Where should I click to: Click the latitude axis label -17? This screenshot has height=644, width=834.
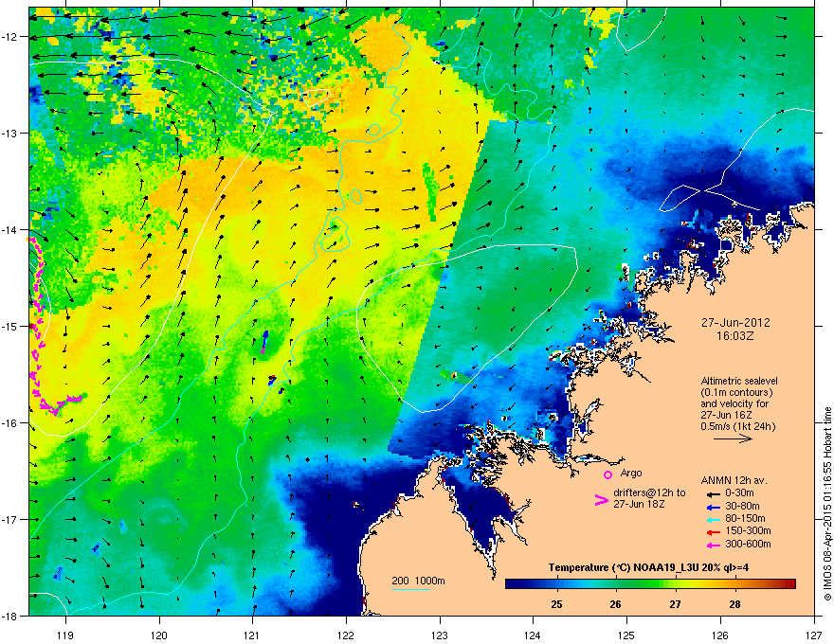[x=9, y=519]
